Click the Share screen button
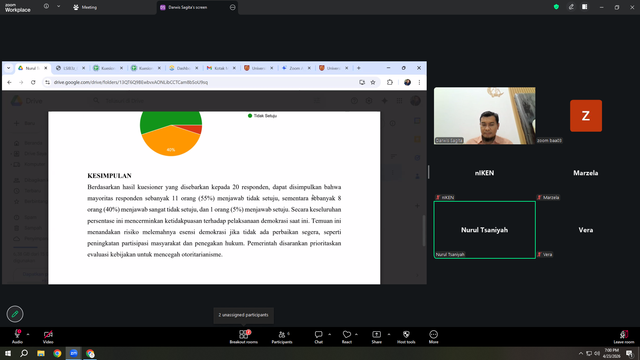This screenshot has height=360, width=640. pos(376,336)
